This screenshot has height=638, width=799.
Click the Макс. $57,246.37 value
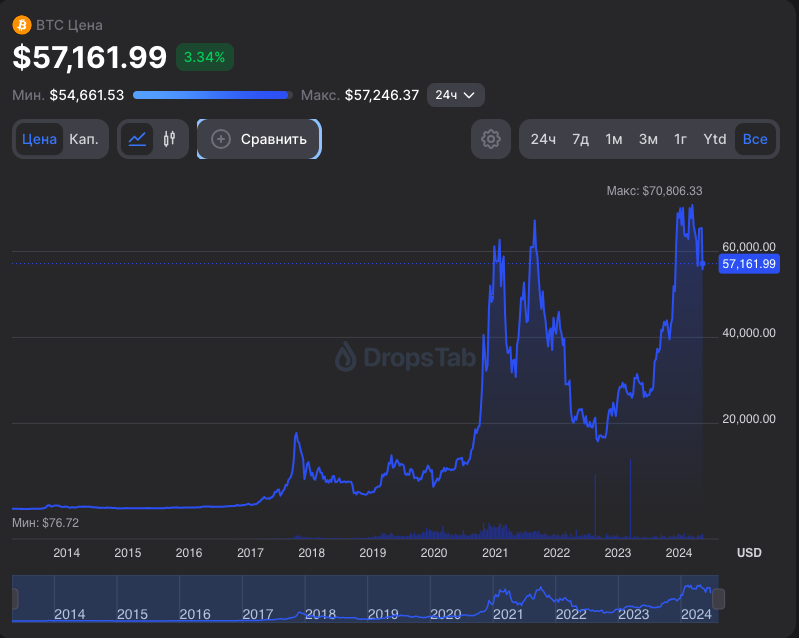click(360, 95)
